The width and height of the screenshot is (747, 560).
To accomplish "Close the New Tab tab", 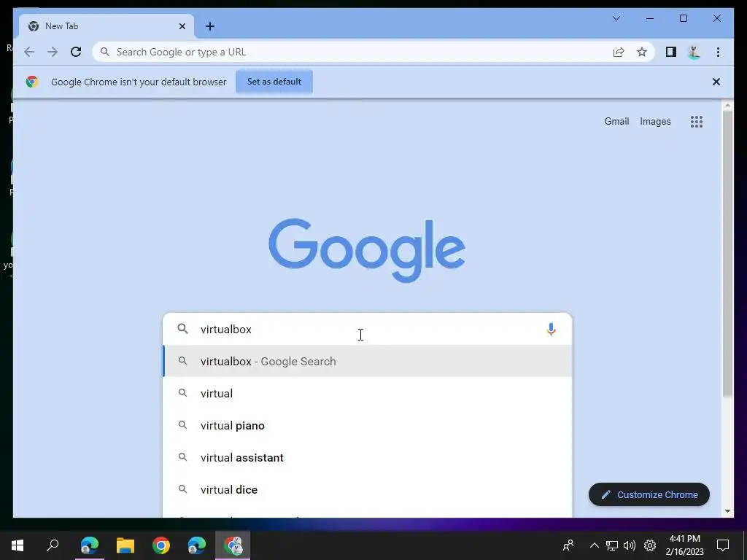I will (182, 26).
